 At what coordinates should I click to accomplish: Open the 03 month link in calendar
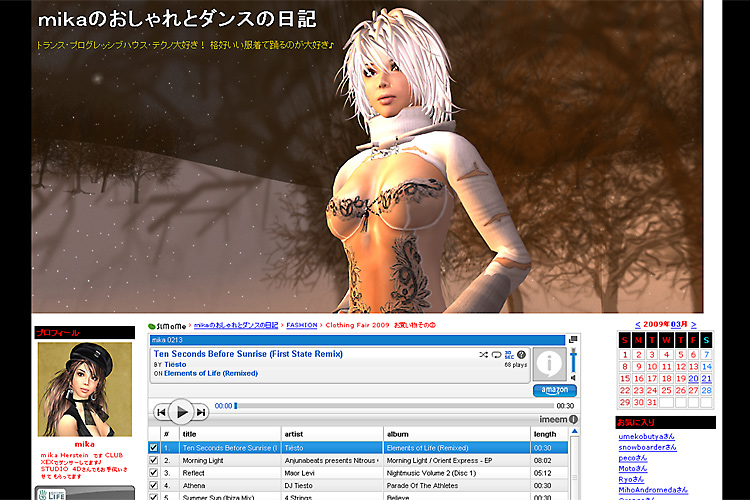point(675,324)
